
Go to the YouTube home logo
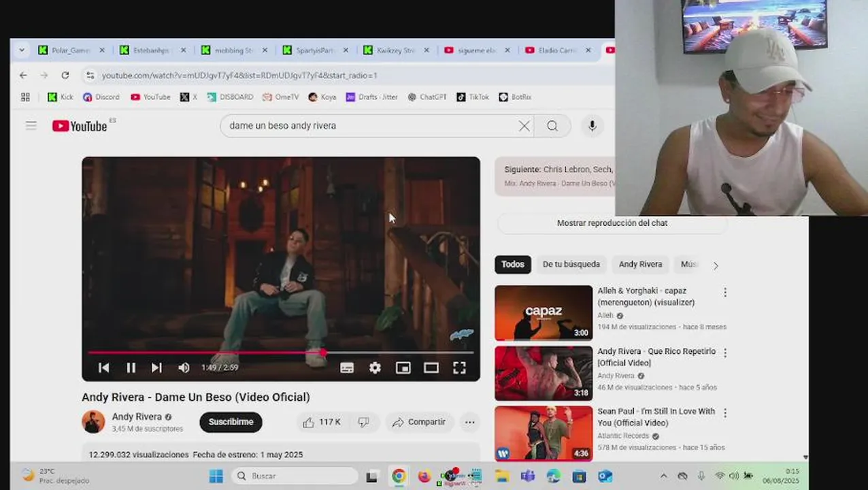(80, 126)
